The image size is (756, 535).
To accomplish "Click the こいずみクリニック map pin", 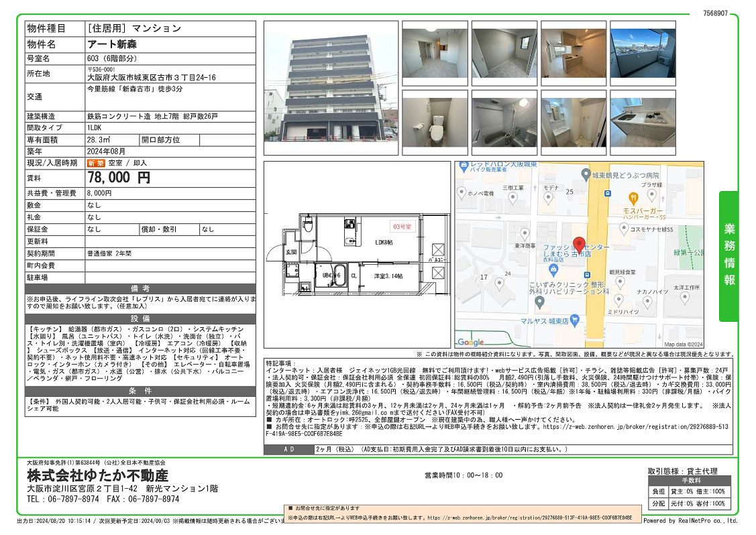I will (x=539, y=302).
